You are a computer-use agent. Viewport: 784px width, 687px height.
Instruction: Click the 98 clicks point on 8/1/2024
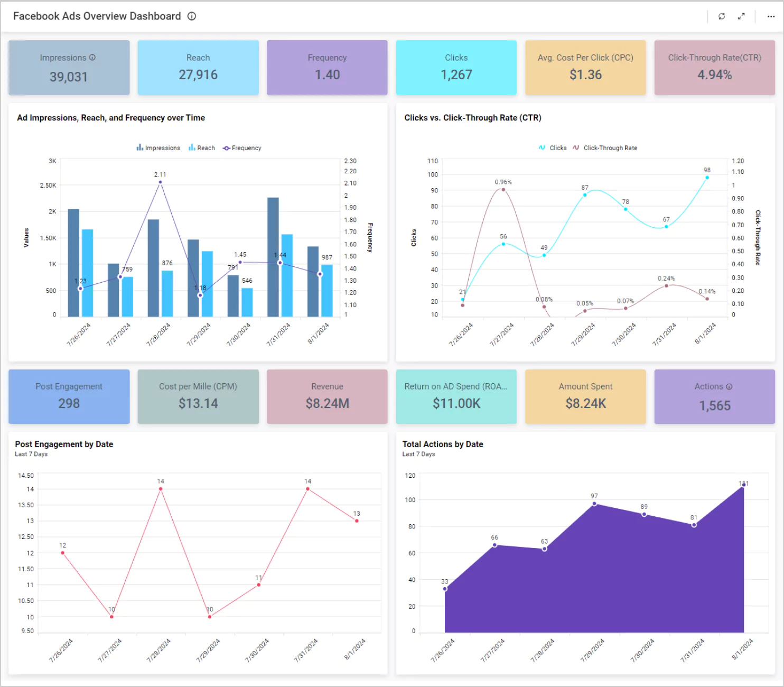tap(707, 178)
